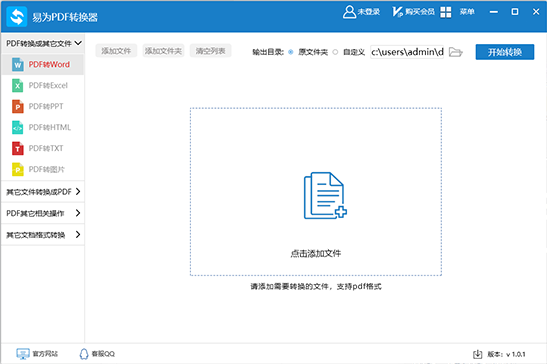Start conversion with 开始转换 button
Image resolution: width=547 pixels, height=364 pixels.
pyautogui.click(x=504, y=52)
